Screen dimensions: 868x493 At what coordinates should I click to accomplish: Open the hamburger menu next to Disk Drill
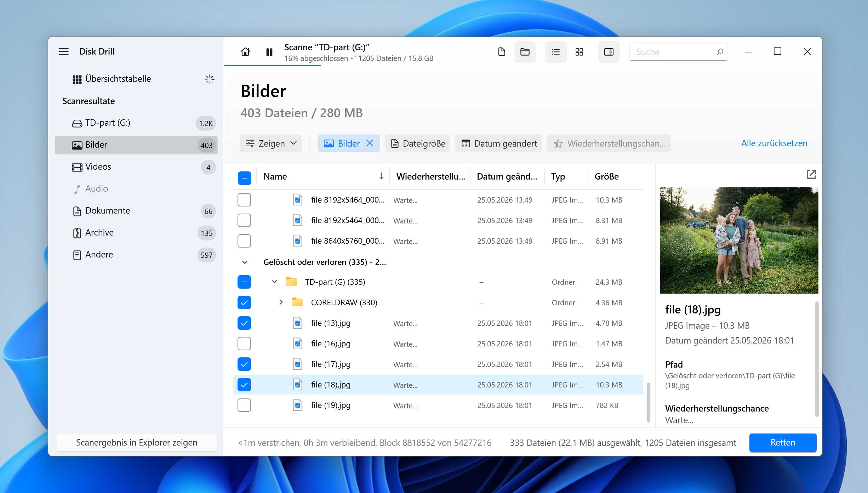64,52
